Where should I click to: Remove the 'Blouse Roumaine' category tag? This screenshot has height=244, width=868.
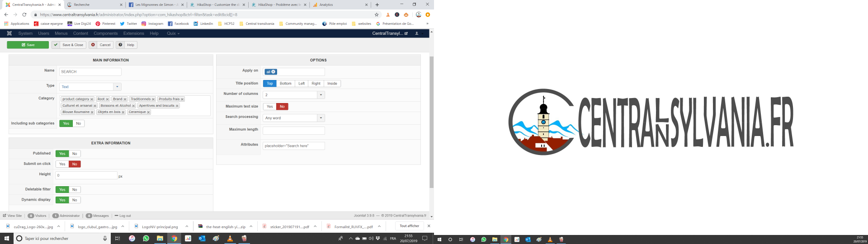pyautogui.click(x=92, y=112)
